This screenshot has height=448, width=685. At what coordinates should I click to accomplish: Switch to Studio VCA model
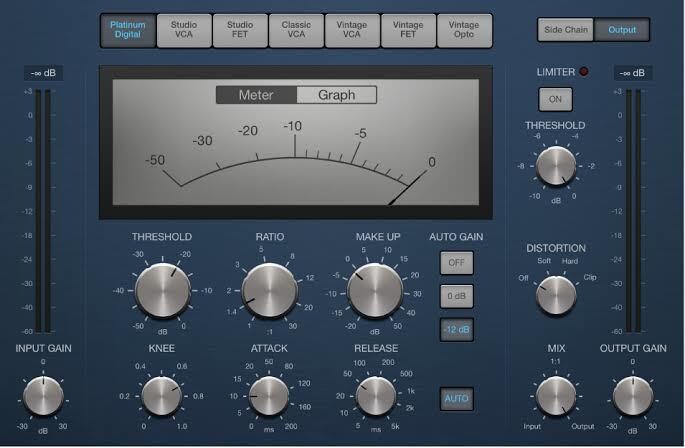[184, 30]
